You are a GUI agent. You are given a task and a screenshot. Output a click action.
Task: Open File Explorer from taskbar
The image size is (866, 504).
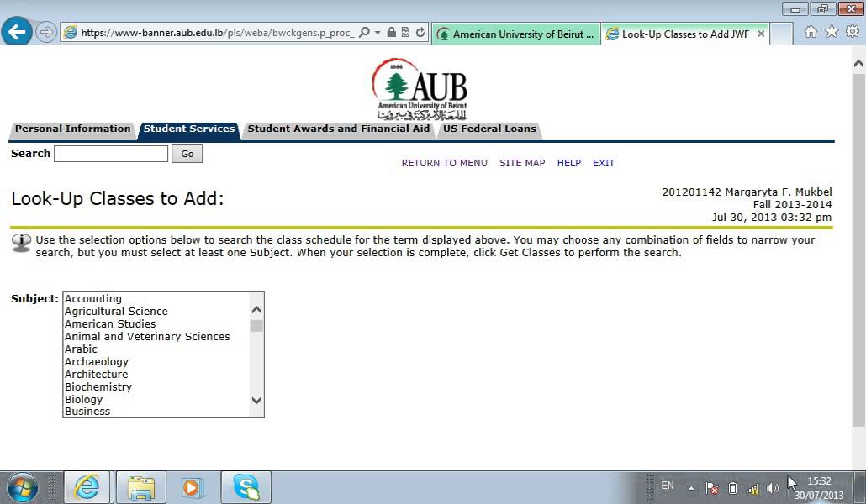click(141, 487)
